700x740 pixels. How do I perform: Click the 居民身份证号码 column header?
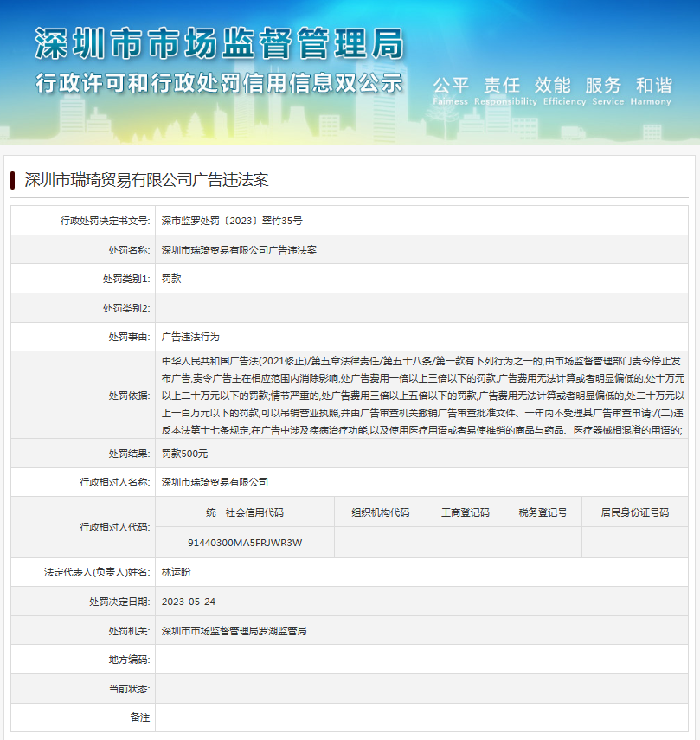(x=635, y=512)
